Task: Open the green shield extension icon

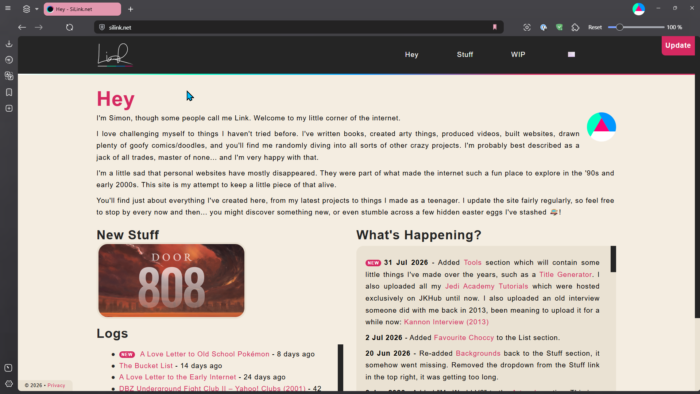Action: click(559, 27)
